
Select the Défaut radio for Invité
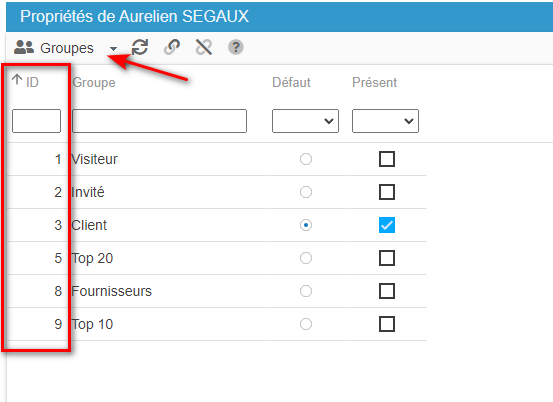click(306, 192)
